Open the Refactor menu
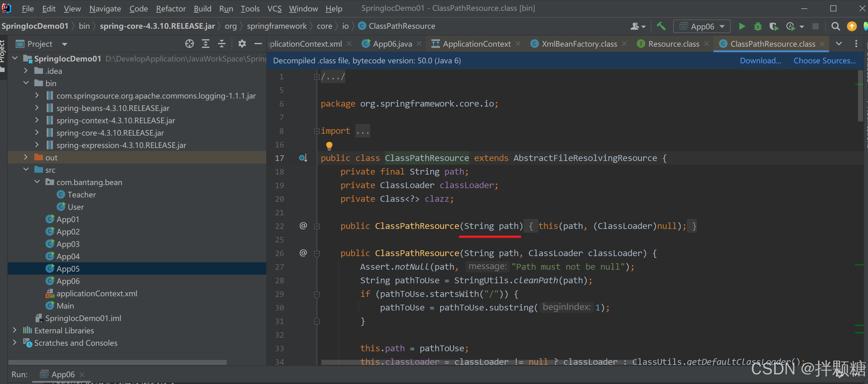 [170, 9]
